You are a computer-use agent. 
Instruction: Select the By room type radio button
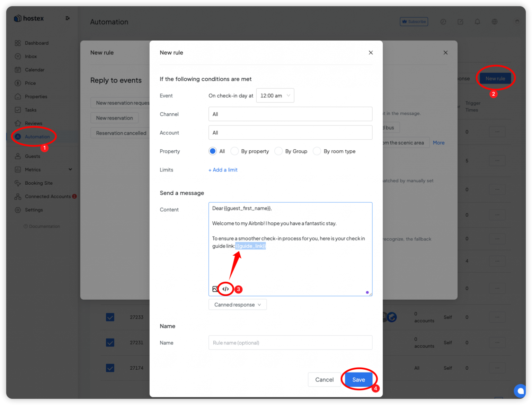317,151
